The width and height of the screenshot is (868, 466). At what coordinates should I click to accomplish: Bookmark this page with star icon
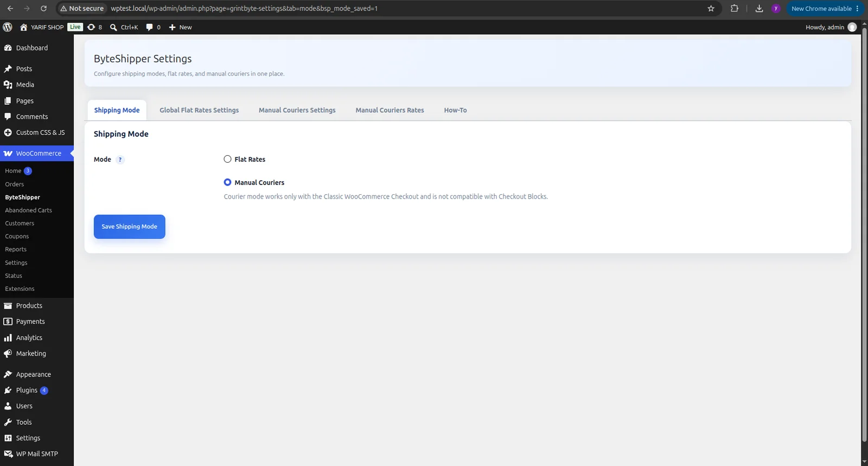[711, 9]
